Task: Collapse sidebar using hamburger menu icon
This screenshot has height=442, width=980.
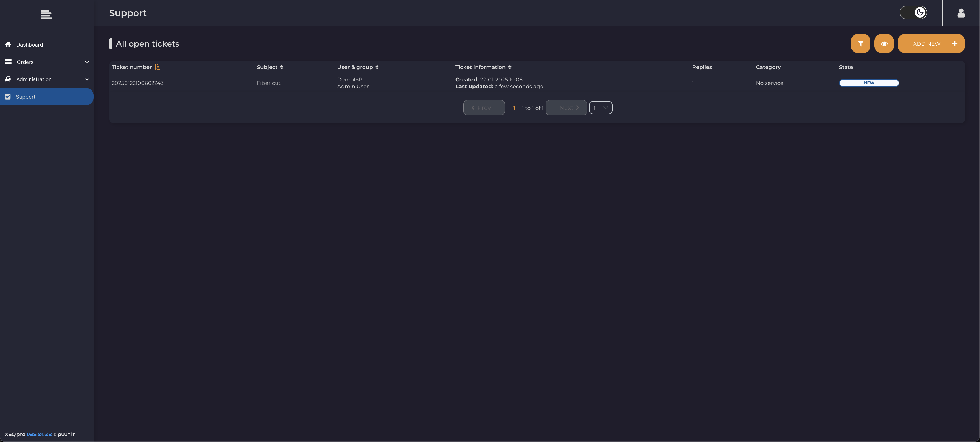Action: [x=47, y=14]
